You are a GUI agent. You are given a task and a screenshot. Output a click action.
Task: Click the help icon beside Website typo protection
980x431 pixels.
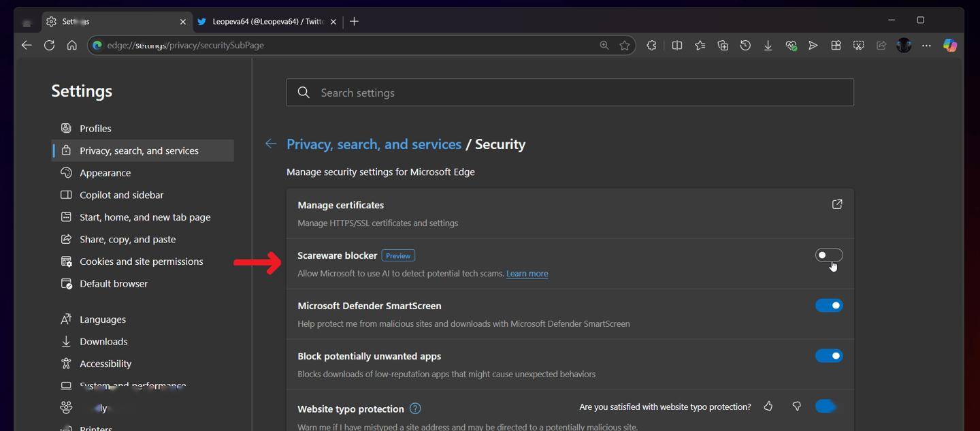[x=415, y=409]
